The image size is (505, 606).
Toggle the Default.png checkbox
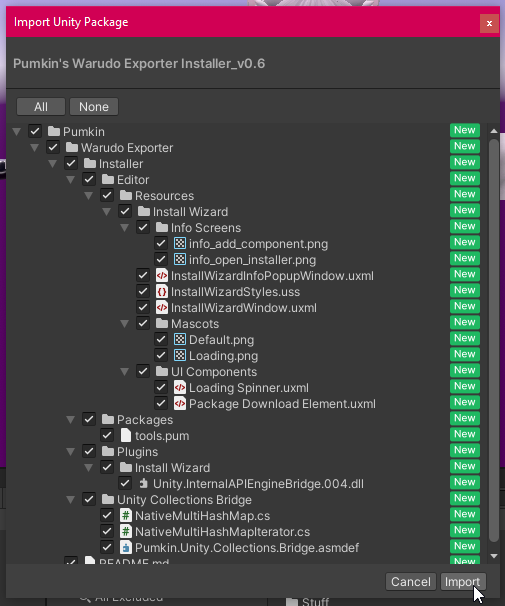point(161,339)
